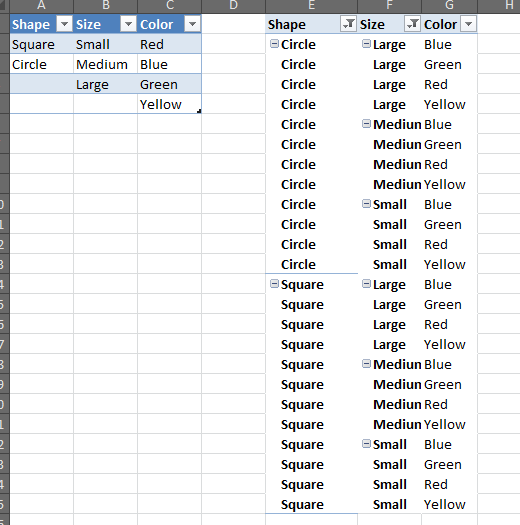520x525 pixels.
Task: Collapse the Medium group under Circle
Action: click(366, 124)
